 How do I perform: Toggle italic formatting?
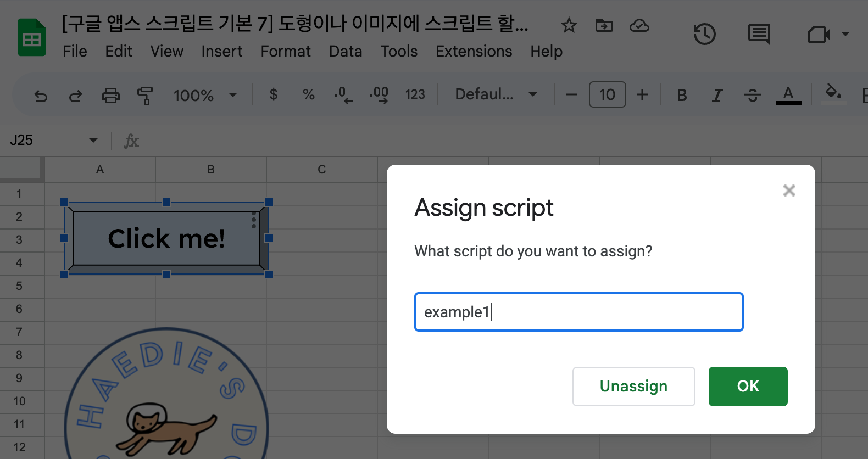(717, 96)
